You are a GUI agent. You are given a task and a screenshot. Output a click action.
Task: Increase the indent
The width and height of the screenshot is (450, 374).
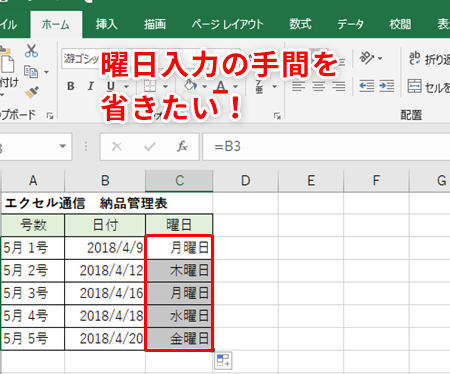coord(387,86)
